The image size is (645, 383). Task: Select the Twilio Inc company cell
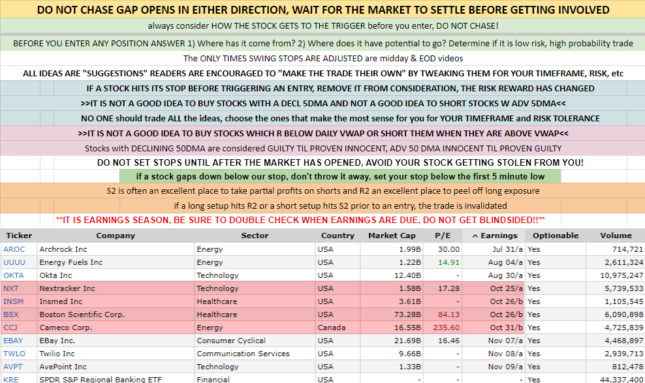[116, 354]
